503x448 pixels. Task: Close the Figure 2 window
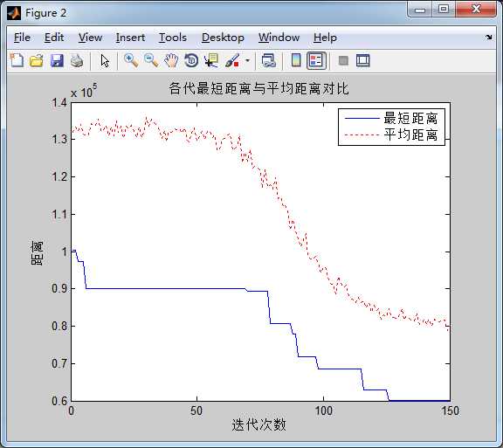pos(476,10)
